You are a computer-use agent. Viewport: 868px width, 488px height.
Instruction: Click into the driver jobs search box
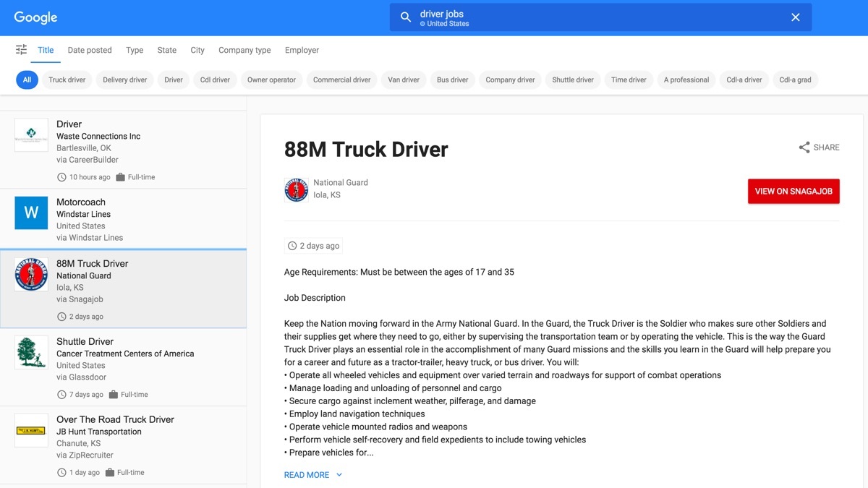point(600,17)
